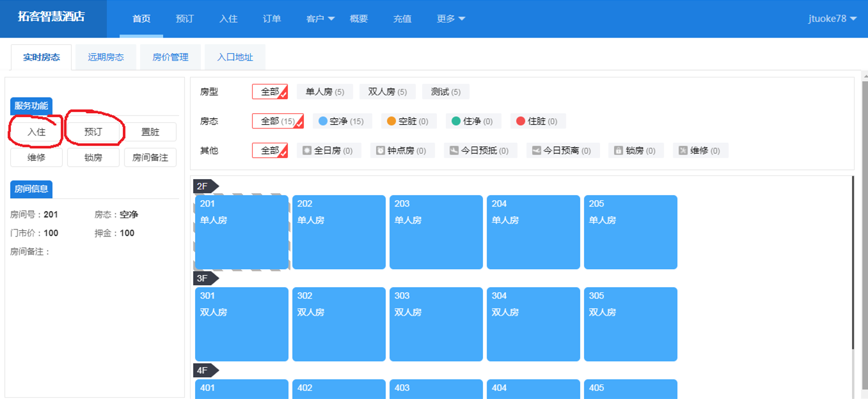This screenshot has height=399, width=868.
Task: Select room 301 card
Action: pyautogui.click(x=242, y=324)
